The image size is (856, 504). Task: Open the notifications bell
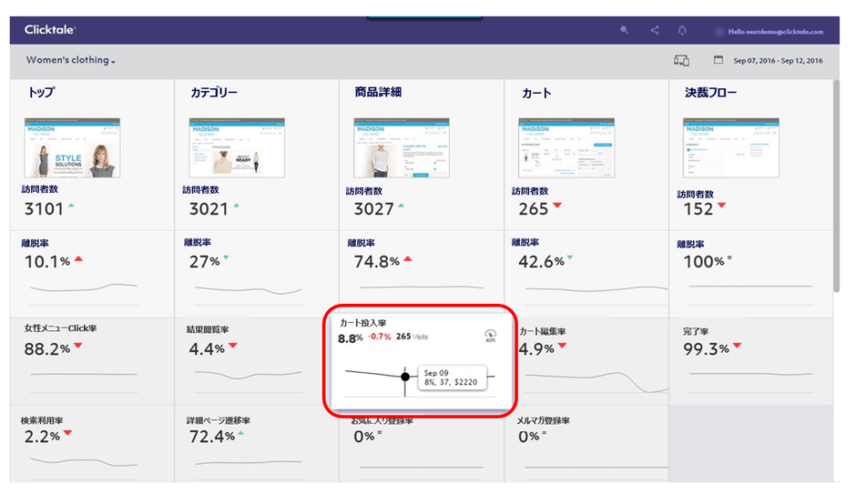click(682, 30)
